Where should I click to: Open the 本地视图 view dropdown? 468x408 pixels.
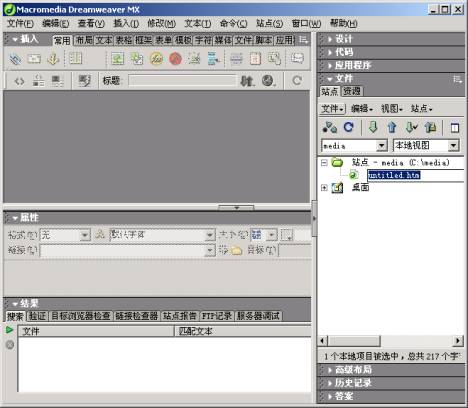tap(453, 146)
